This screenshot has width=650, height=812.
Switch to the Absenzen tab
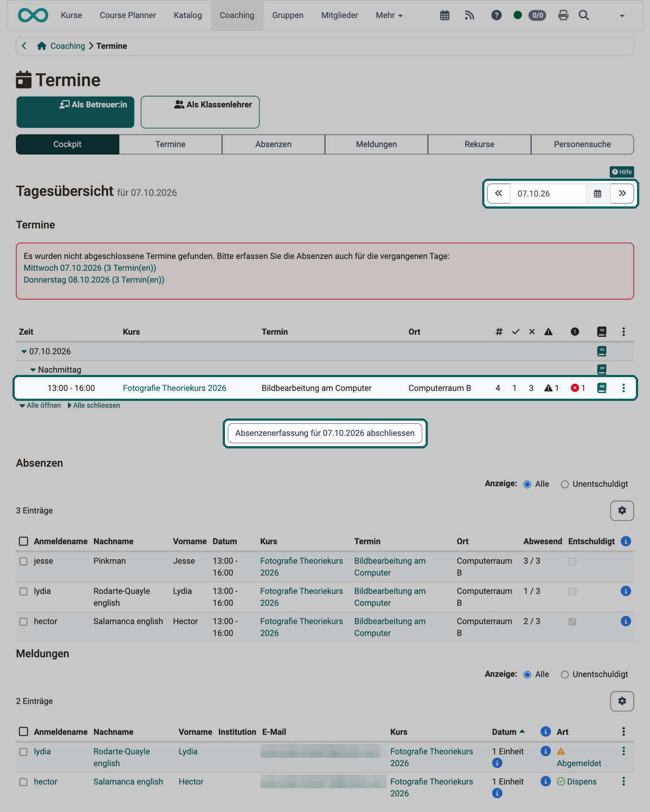274,144
